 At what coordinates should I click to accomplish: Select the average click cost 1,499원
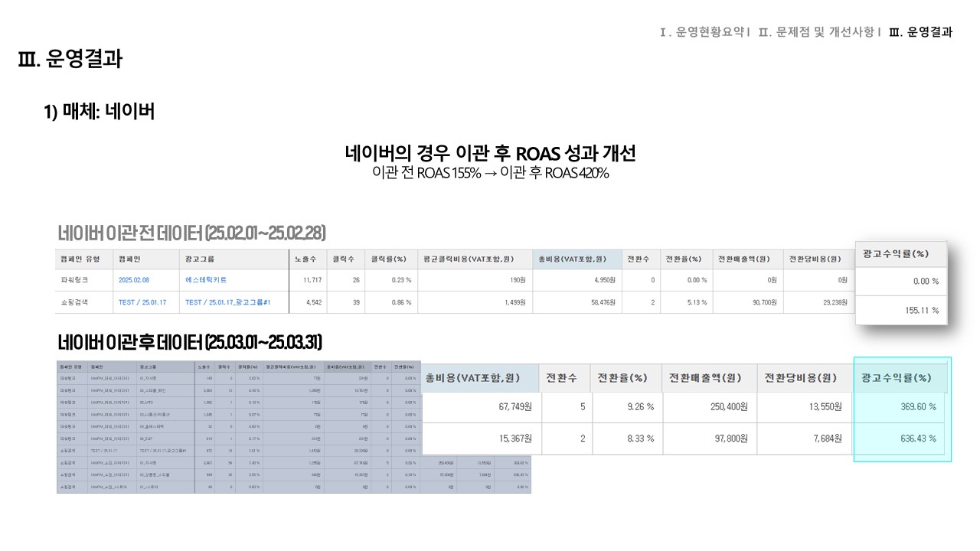(x=516, y=302)
